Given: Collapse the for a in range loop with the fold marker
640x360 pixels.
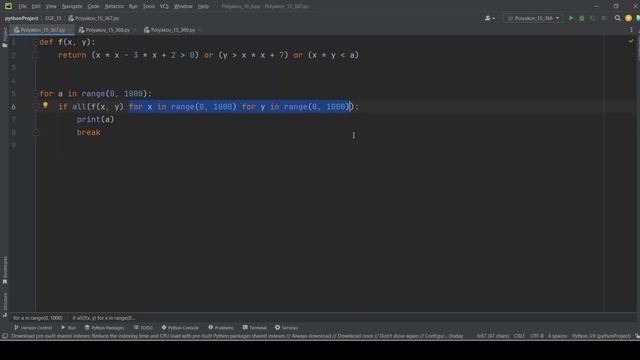Looking at the screenshot, I should (x=36, y=93).
